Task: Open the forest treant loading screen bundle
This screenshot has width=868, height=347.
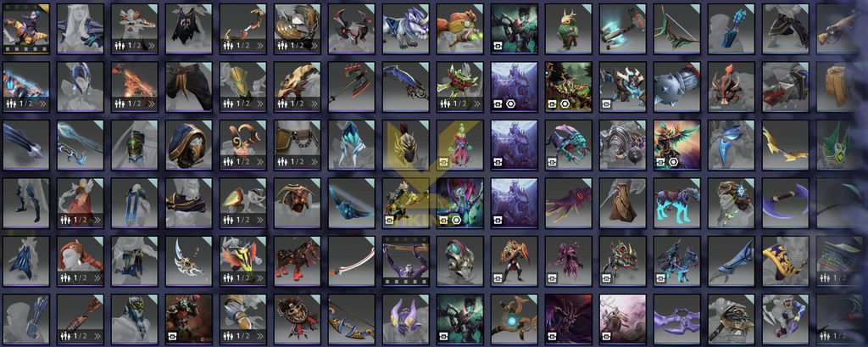Action: 569,87
